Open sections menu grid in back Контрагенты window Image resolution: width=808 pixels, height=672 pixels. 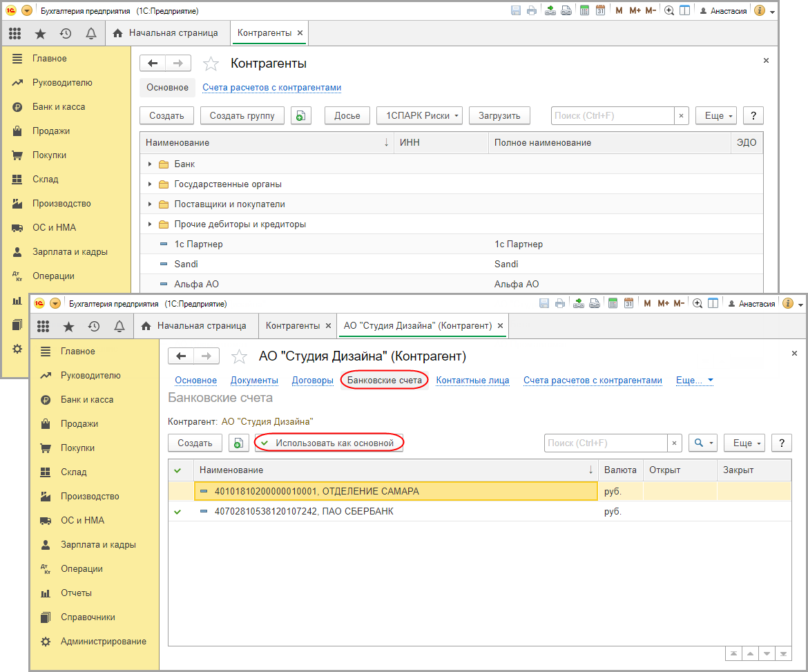pyautogui.click(x=15, y=34)
